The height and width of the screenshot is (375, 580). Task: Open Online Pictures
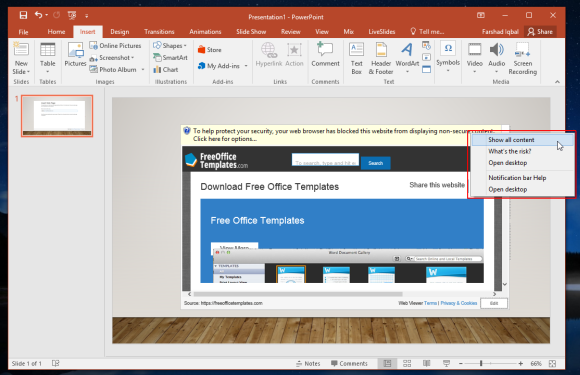pyautogui.click(x=115, y=45)
